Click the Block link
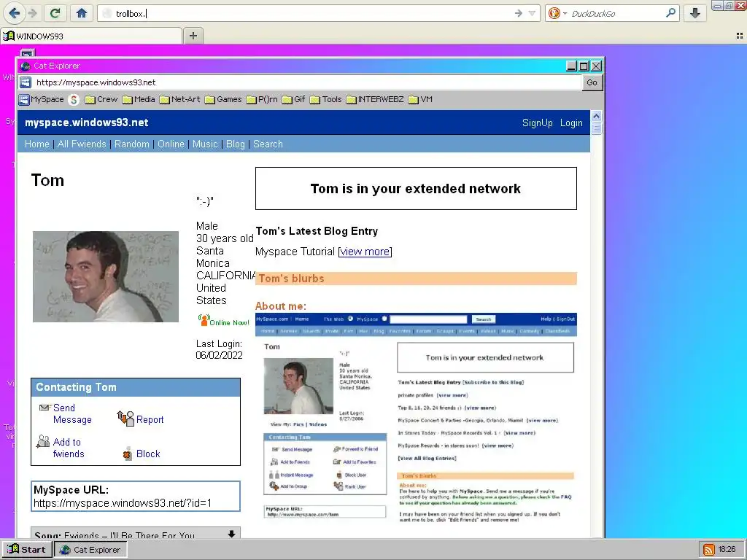 pos(148,454)
